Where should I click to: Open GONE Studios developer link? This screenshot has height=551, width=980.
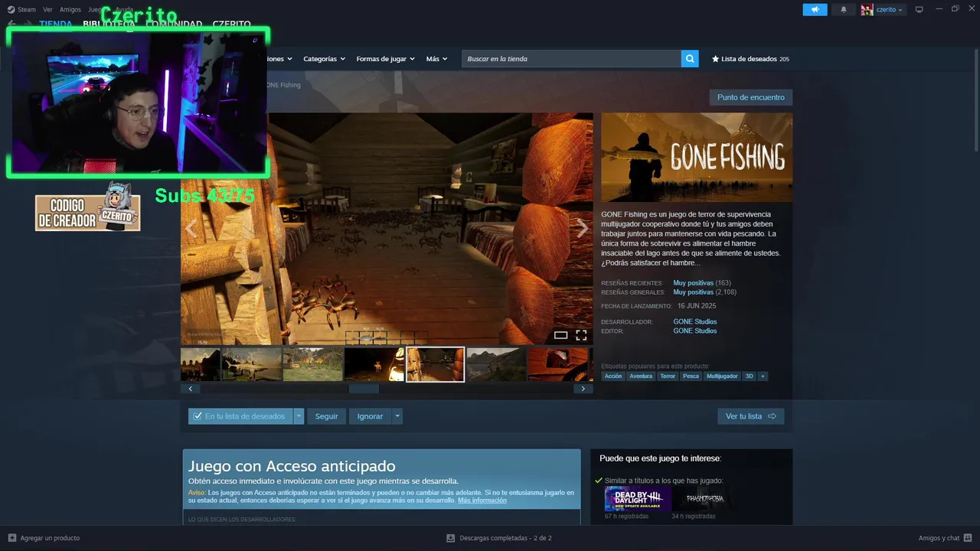695,321
